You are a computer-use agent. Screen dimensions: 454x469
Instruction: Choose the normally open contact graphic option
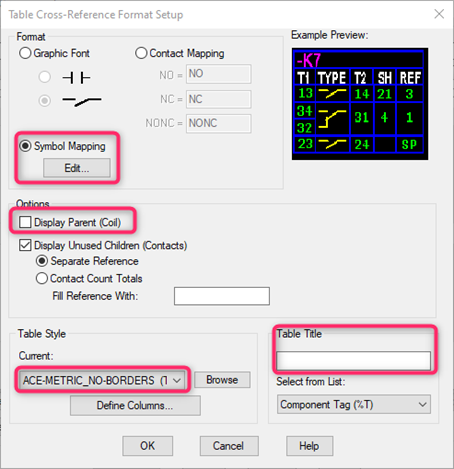click(x=45, y=77)
